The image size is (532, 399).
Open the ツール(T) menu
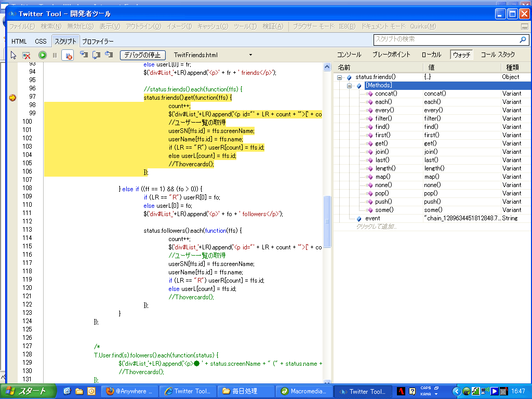[245, 26]
